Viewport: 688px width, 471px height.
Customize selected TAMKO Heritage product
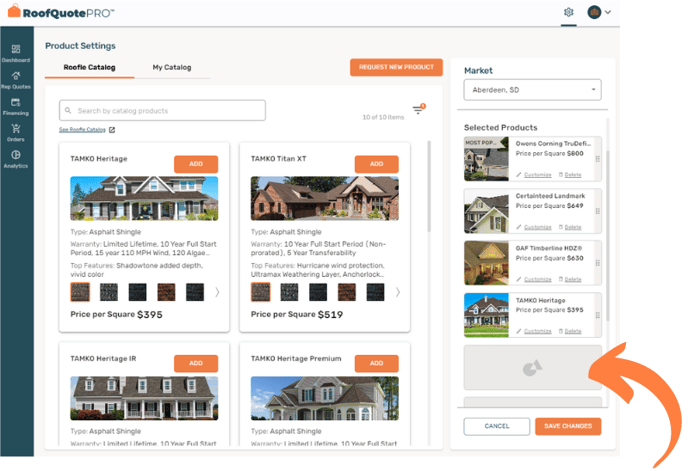click(x=534, y=331)
